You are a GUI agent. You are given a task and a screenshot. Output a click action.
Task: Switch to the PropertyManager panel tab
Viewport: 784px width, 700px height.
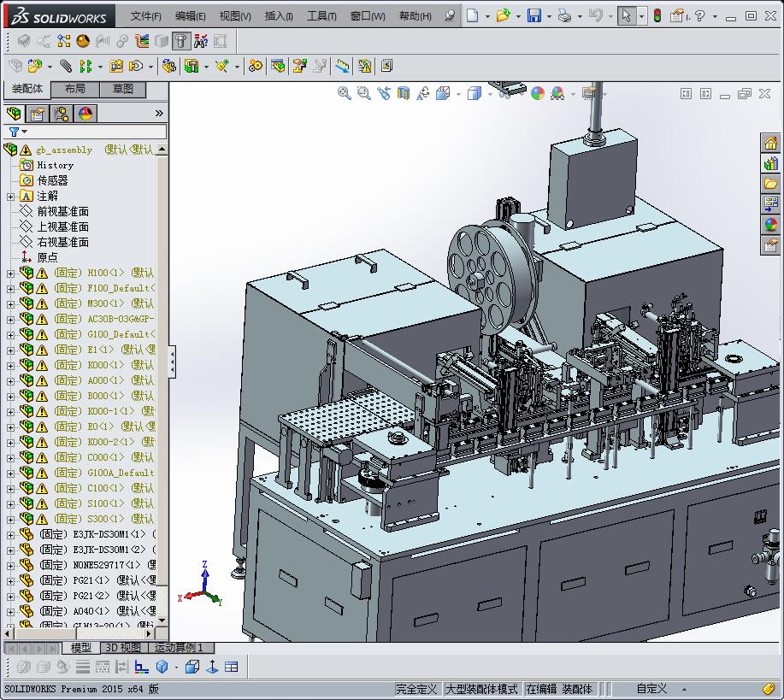(x=37, y=114)
